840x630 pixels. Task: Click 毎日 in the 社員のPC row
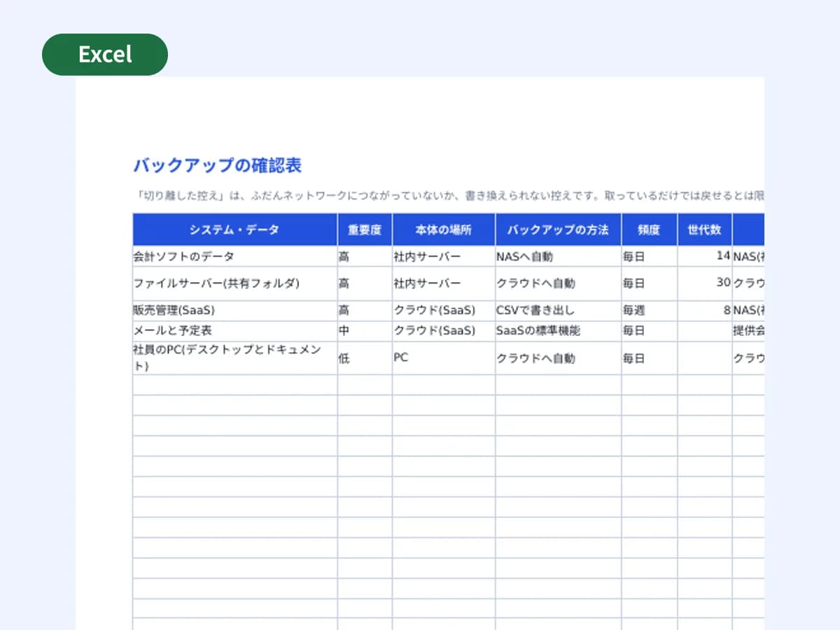point(649,358)
